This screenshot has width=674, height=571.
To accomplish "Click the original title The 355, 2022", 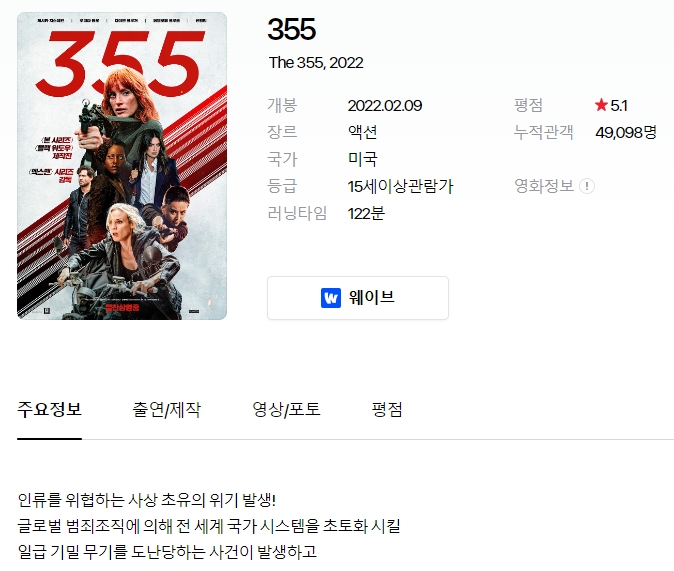I will click(316, 63).
